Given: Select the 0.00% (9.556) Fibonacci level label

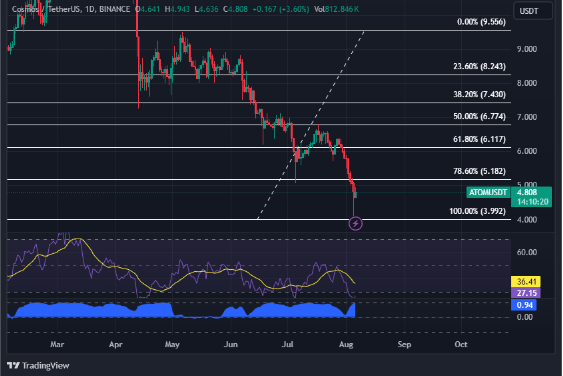Looking at the screenshot, I should click(x=481, y=22).
